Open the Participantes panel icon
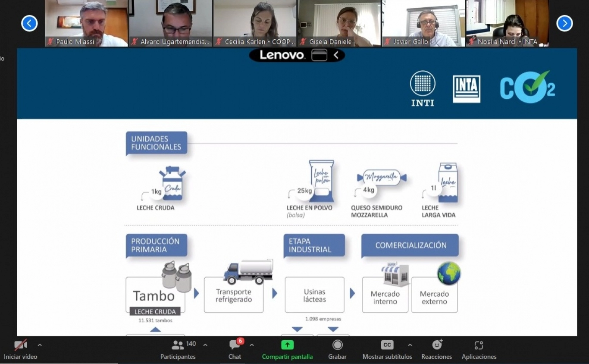The image size is (589, 364). coord(178,345)
